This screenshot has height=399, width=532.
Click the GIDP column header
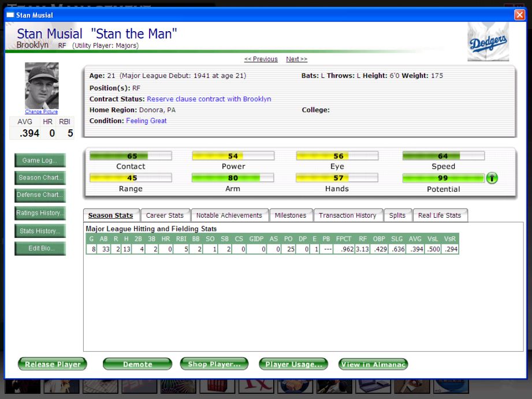256,239
